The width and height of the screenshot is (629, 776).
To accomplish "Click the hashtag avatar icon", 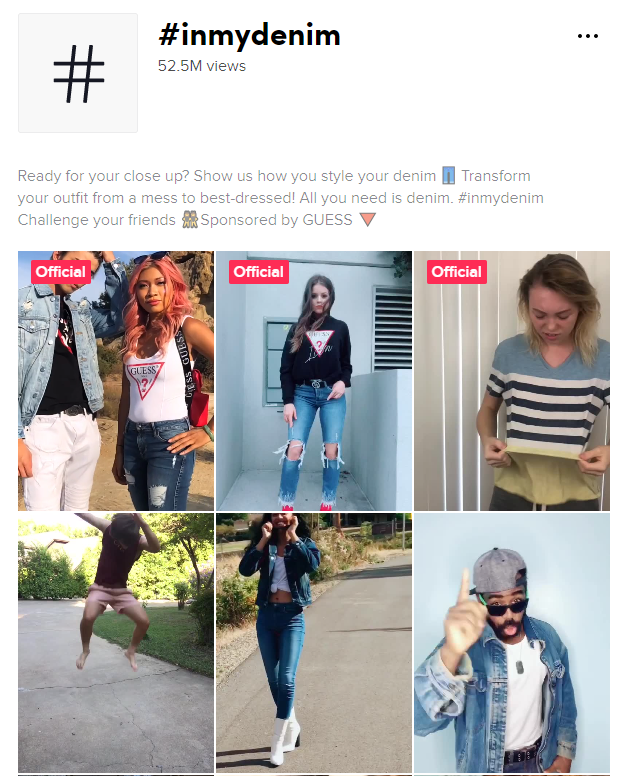I will pos(78,73).
